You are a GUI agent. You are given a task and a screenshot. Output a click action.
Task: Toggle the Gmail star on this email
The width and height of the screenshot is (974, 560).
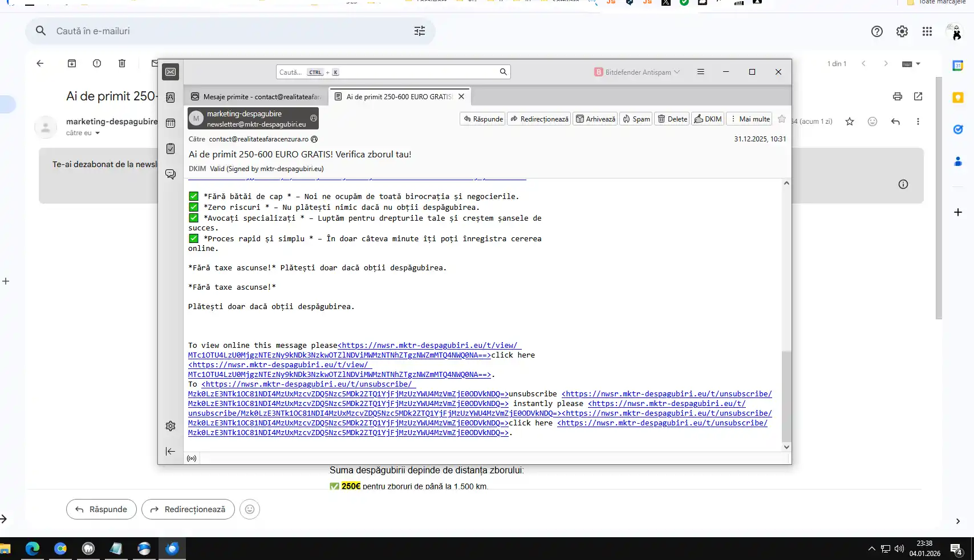click(x=850, y=121)
